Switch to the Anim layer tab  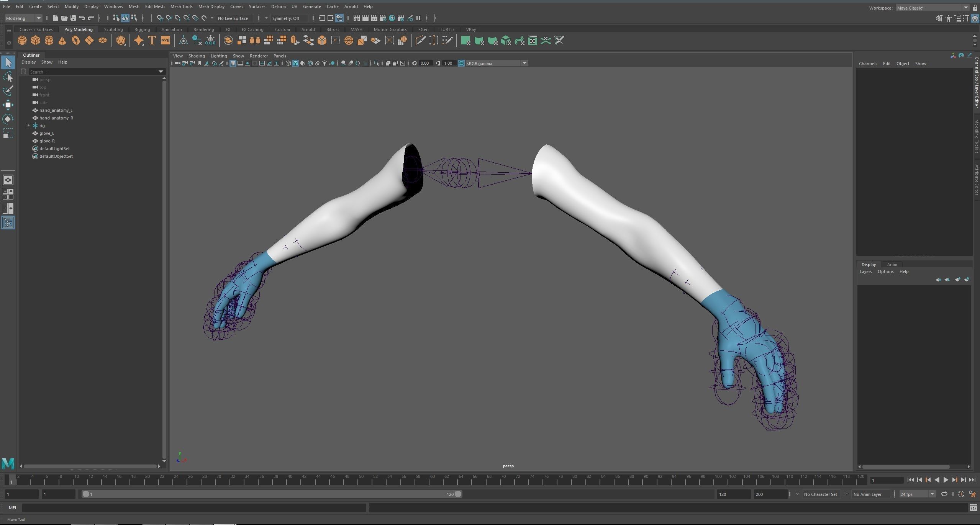point(892,265)
